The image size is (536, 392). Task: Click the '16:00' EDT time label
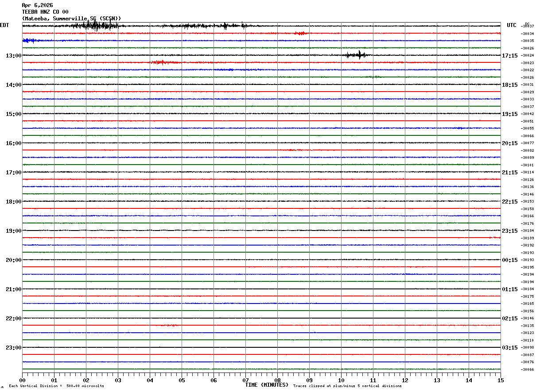13,143
